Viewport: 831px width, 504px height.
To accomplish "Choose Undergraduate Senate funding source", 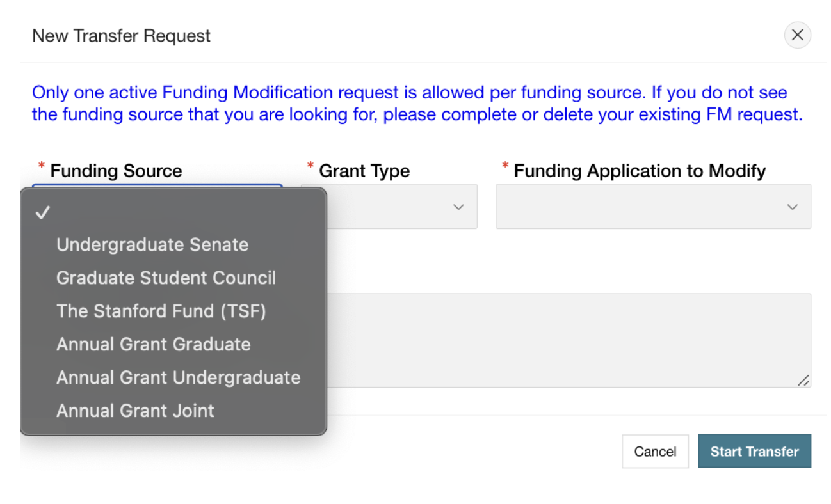I will (x=152, y=245).
